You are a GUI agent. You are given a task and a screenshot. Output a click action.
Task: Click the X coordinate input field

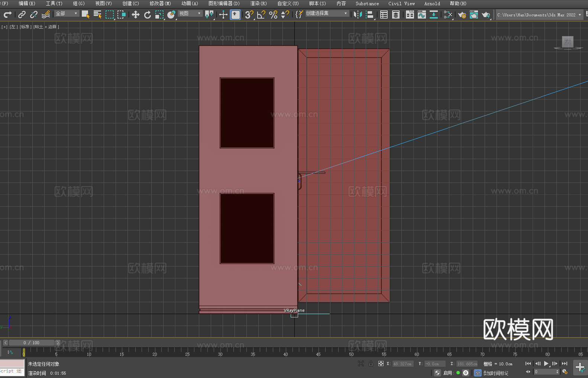point(403,364)
